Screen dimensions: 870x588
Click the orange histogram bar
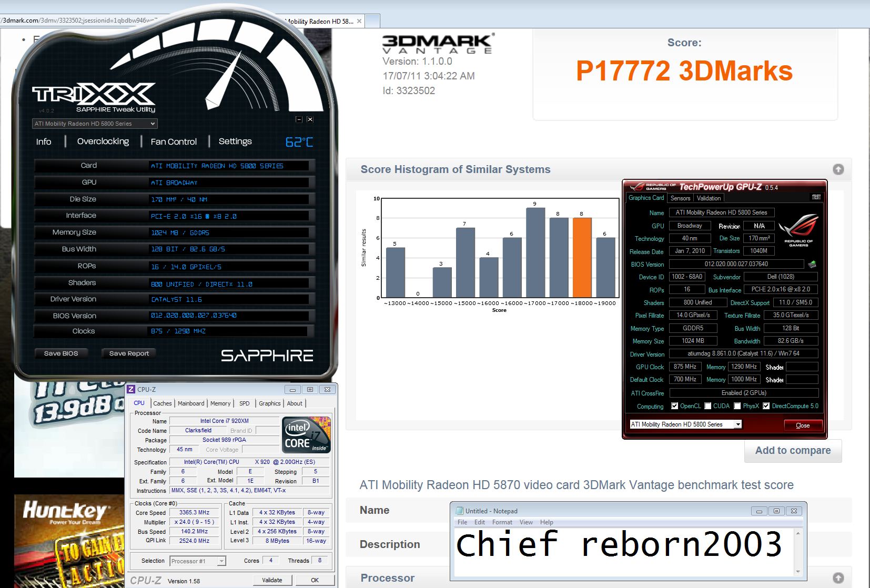click(582, 258)
